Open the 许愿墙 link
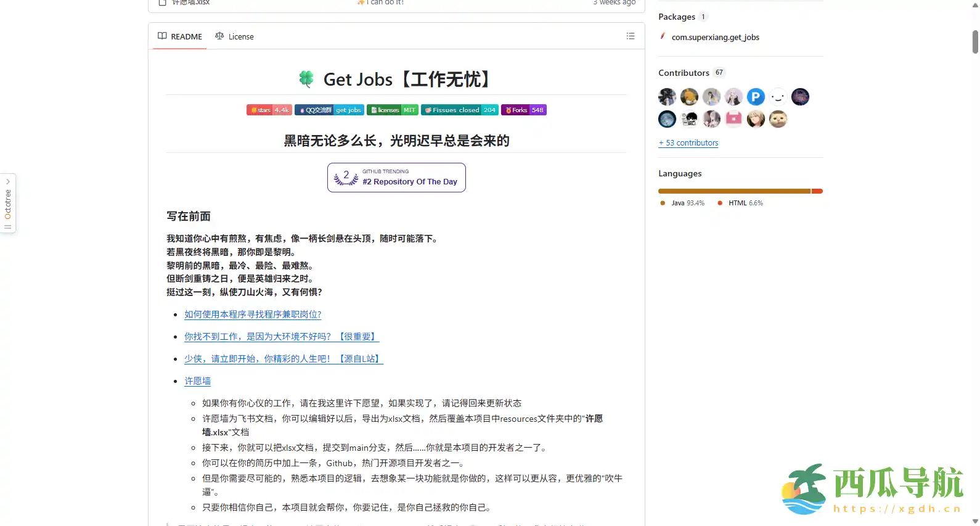Viewport: 980px width, 526px height. pyautogui.click(x=197, y=381)
